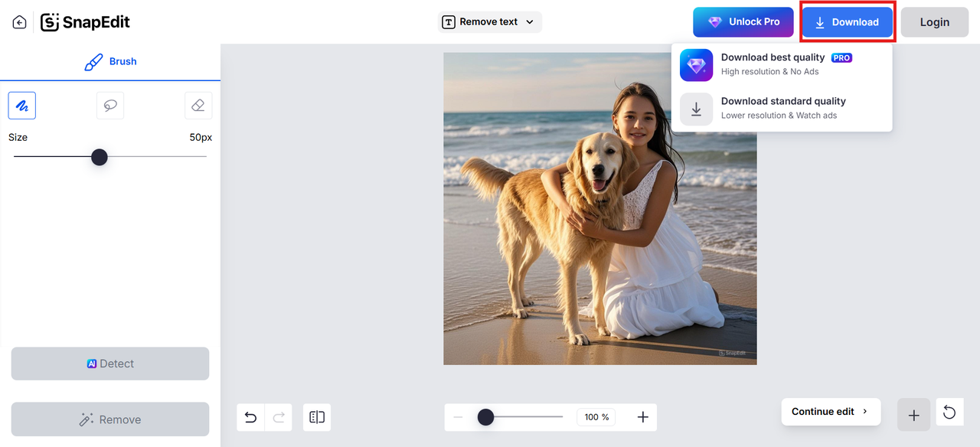Click the Remove button with wand icon
Image resolution: width=980 pixels, height=447 pixels.
110,419
